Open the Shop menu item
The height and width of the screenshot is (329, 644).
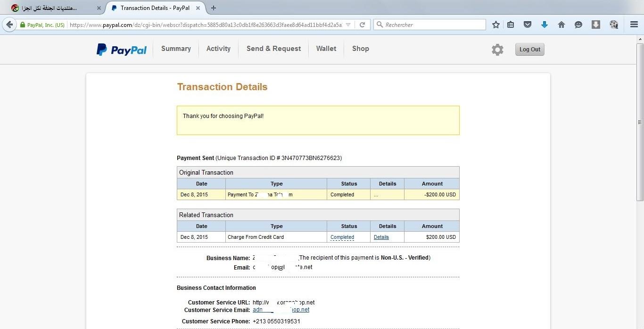360,49
